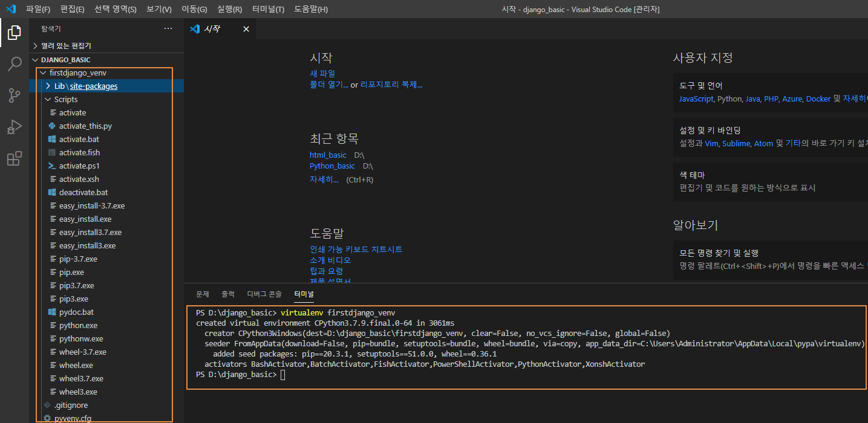Viewport: 868px width, 423px height.
Task: Click the Sublime keybinding link
Action: [736, 143]
